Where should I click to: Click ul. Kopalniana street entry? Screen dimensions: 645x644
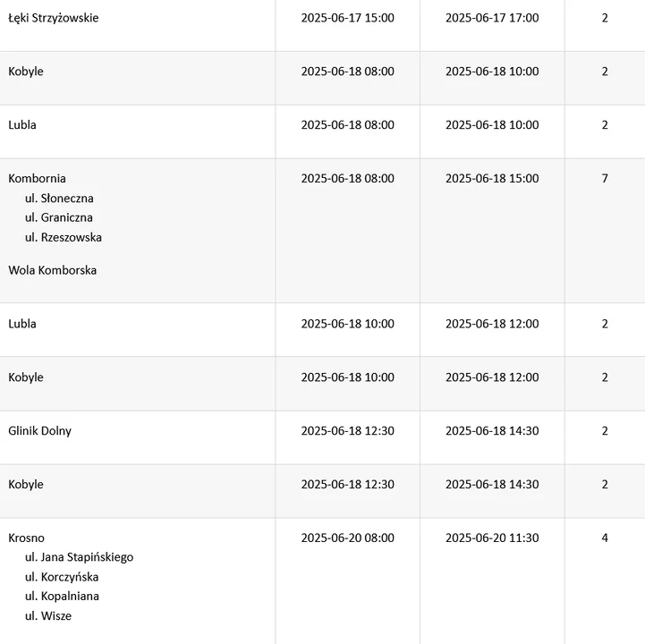pyautogui.click(x=62, y=597)
